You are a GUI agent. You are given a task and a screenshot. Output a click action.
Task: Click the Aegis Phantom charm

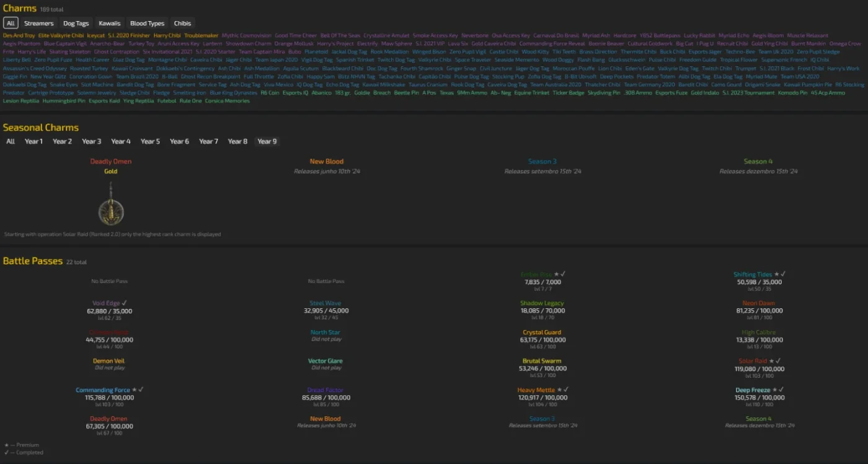(x=22, y=43)
